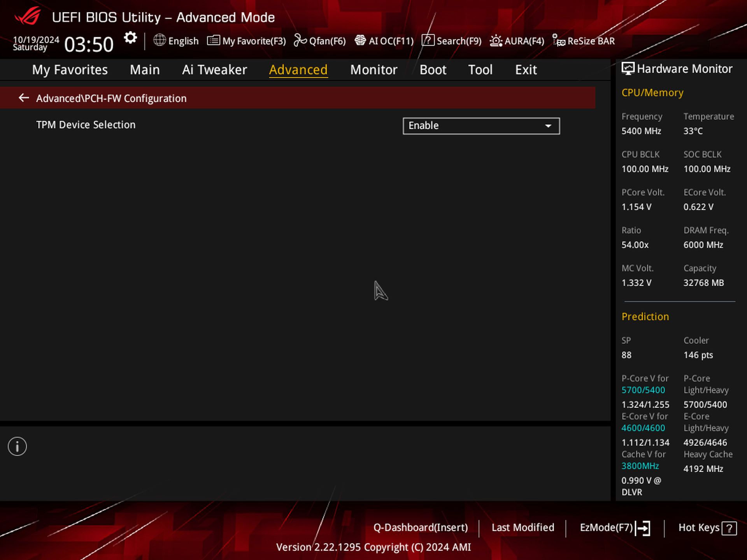Switch to the Ai Tweaker tab
This screenshot has width=747, height=560.
(214, 70)
